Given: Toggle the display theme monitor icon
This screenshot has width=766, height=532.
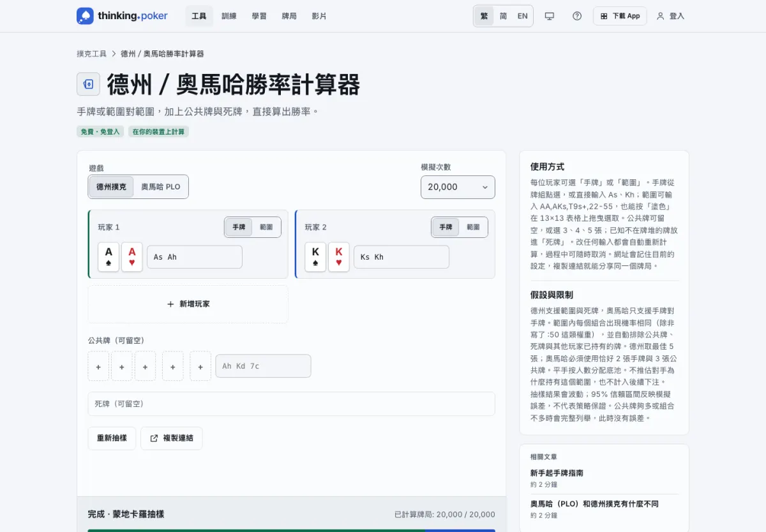Looking at the screenshot, I should [550, 16].
